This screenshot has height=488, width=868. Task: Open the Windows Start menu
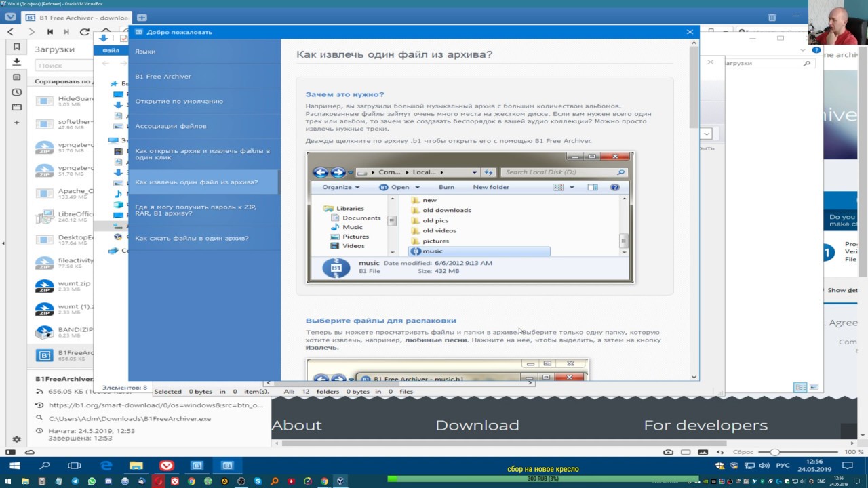pos(14,466)
